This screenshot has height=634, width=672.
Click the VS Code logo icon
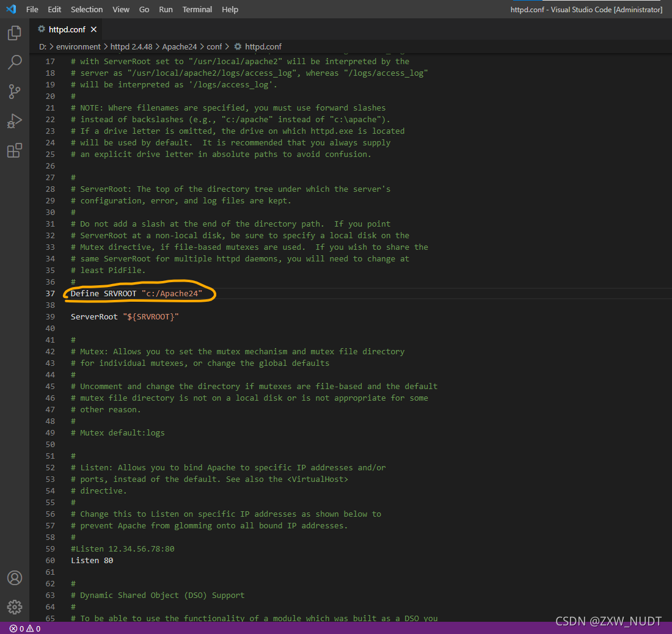pos(11,9)
